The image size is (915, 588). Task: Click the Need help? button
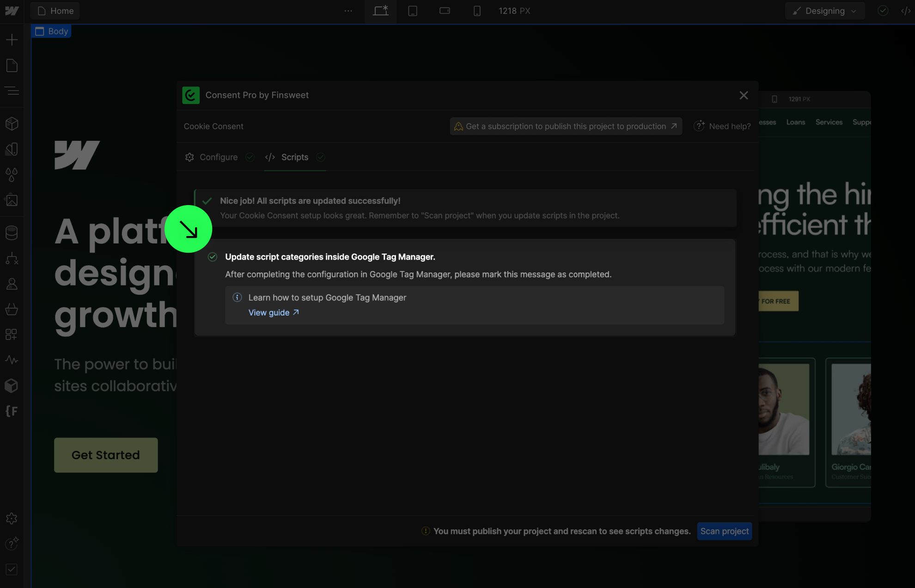pyautogui.click(x=722, y=126)
